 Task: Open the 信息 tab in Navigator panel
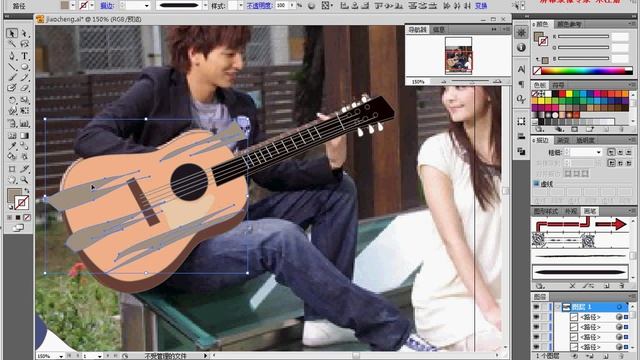tap(439, 29)
